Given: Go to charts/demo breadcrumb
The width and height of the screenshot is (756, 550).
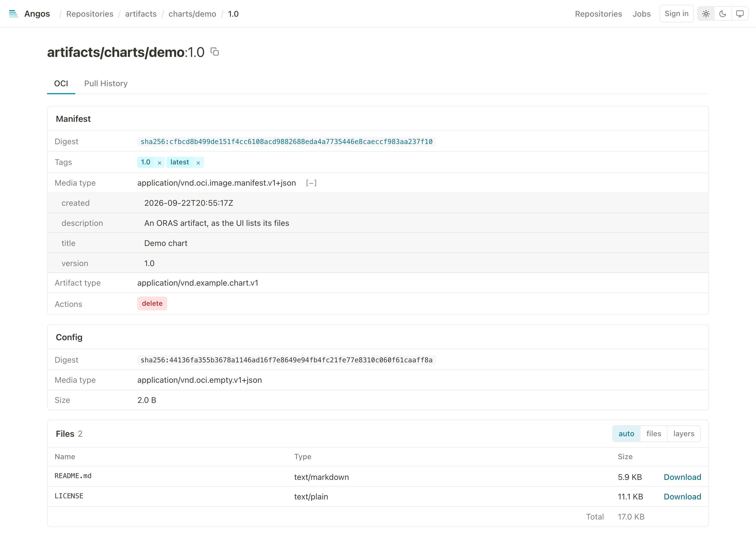Looking at the screenshot, I should tap(192, 14).
